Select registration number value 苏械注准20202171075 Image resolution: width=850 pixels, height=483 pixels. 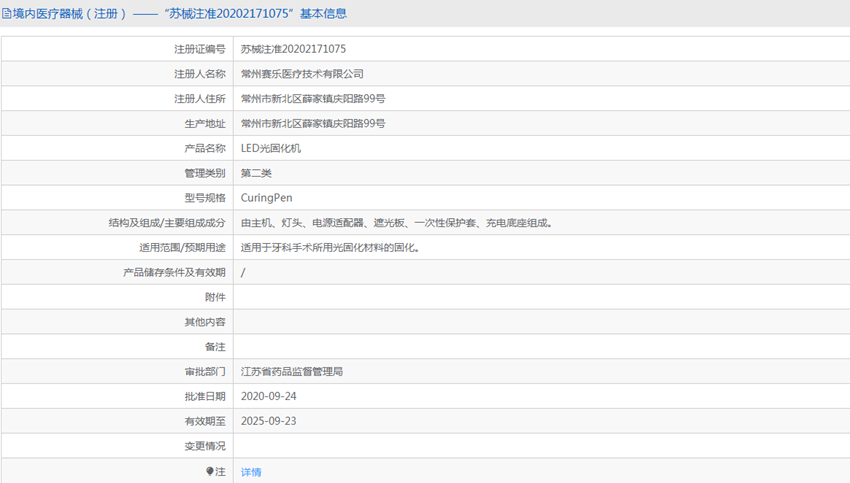coord(293,49)
